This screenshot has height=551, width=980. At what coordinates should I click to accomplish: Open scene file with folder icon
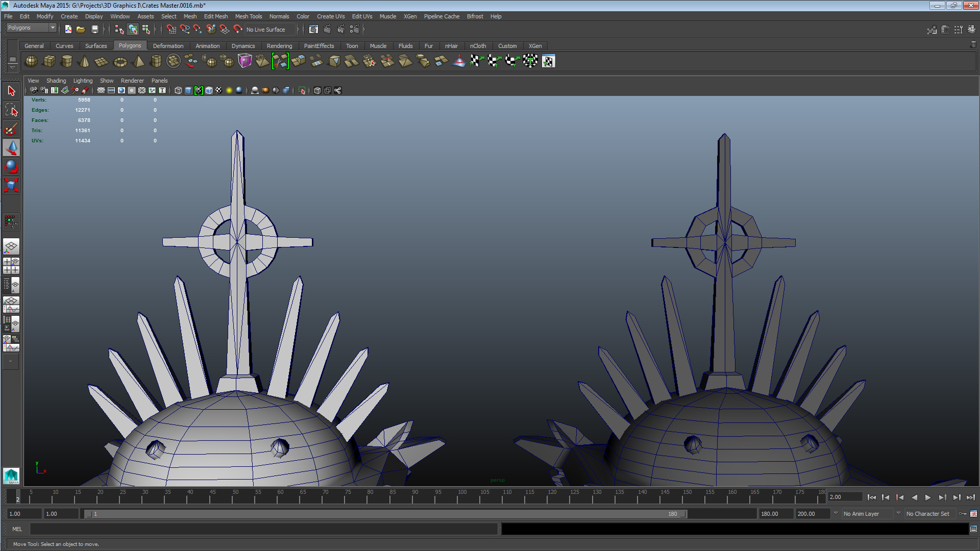point(81,30)
